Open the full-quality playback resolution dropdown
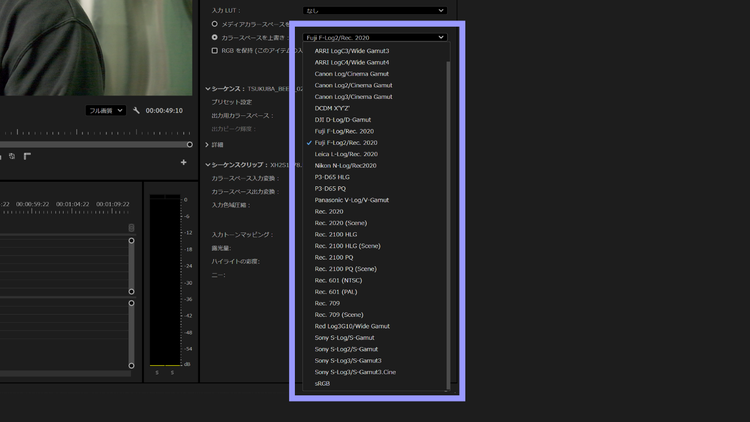The width and height of the screenshot is (750, 422). pos(105,111)
